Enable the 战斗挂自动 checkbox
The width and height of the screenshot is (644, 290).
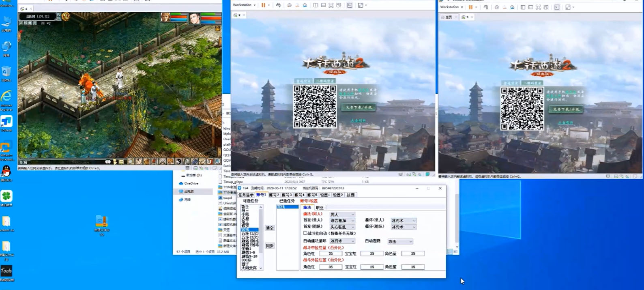[305, 233]
